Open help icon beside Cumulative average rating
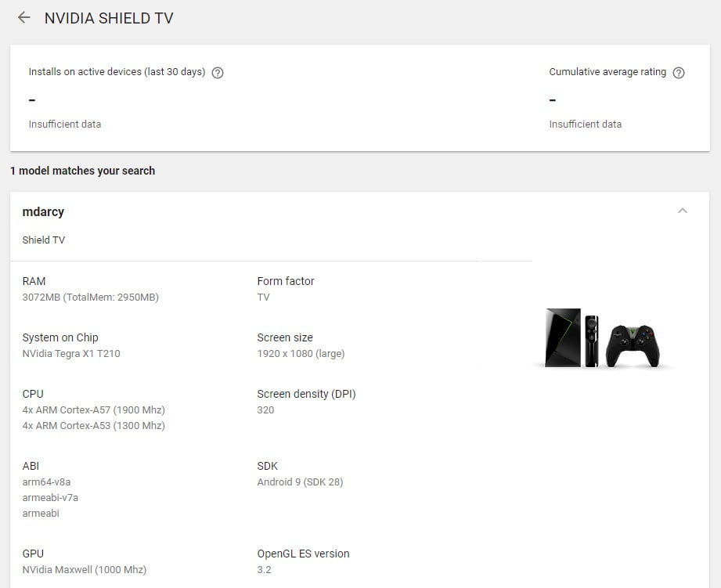721x588 pixels. (x=679, y=73)
